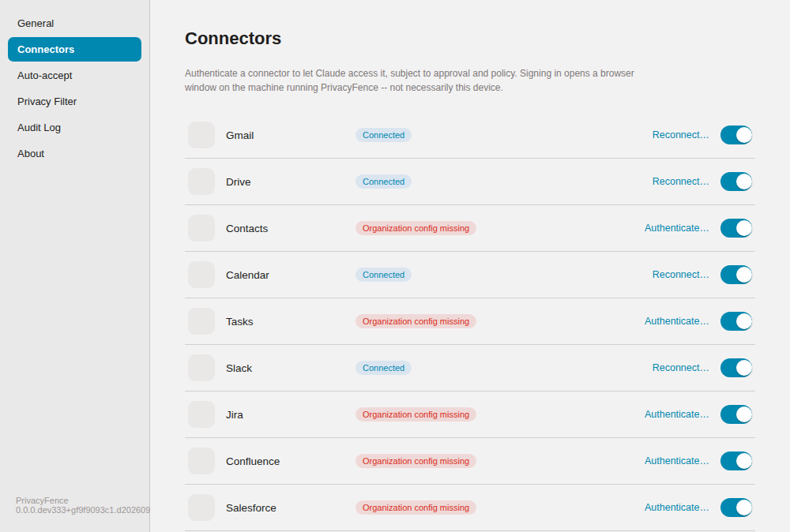
Task: Click the Slack connector name
Action: (239, 369)
